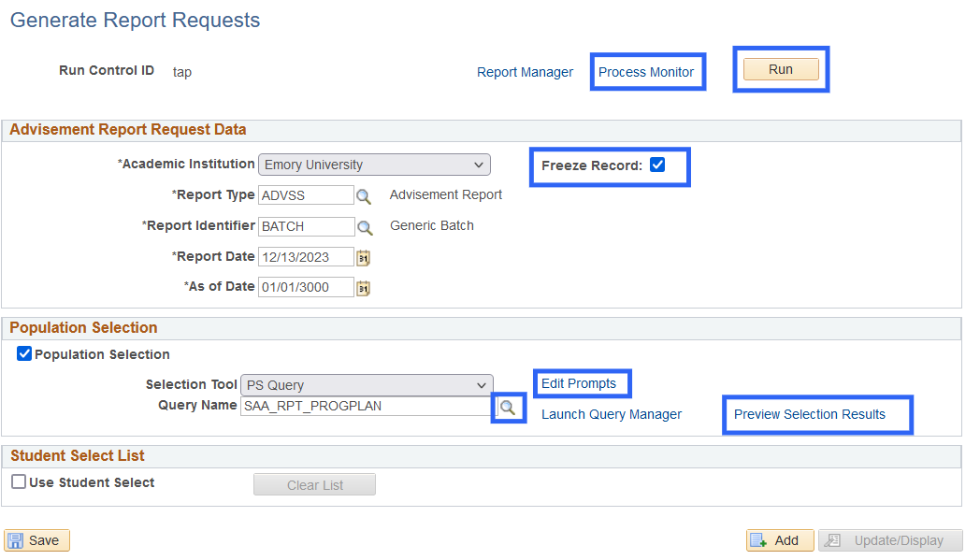The height and width of the screenshot is (560, 980).
Task: Click the Add button
Action: pyautogui.click(x=779, y=540)
